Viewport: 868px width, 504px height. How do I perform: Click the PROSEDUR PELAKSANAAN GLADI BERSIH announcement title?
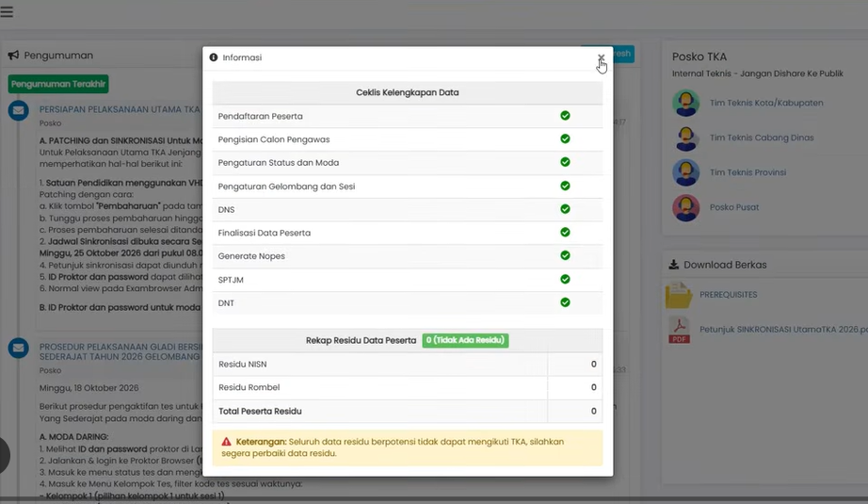[121, 351]
